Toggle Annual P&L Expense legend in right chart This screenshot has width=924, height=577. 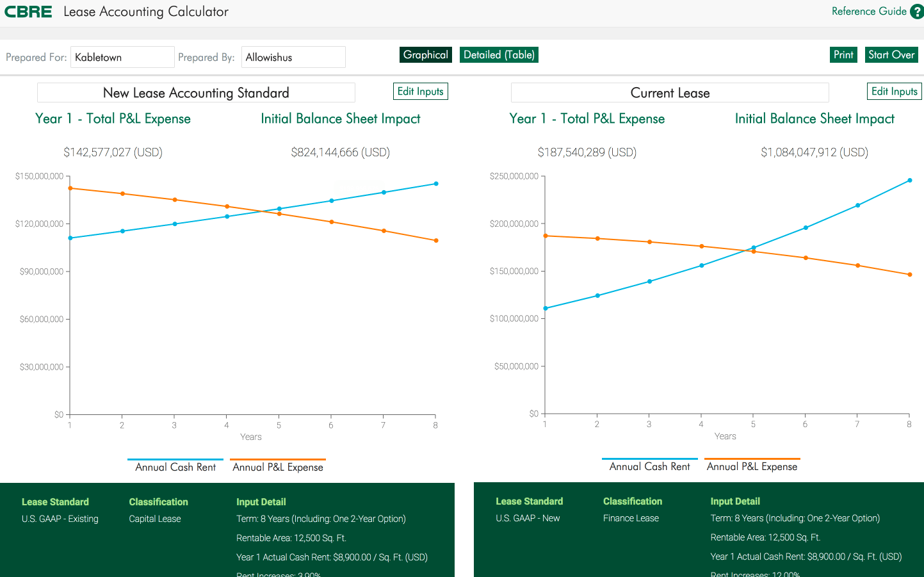click(x=752, y=466)
